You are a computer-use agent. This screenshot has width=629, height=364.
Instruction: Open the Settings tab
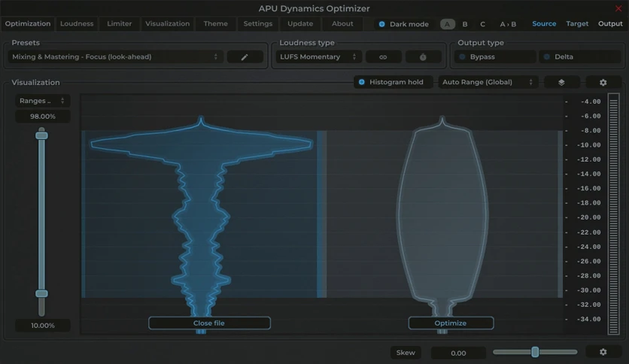(x=258, y=23)
